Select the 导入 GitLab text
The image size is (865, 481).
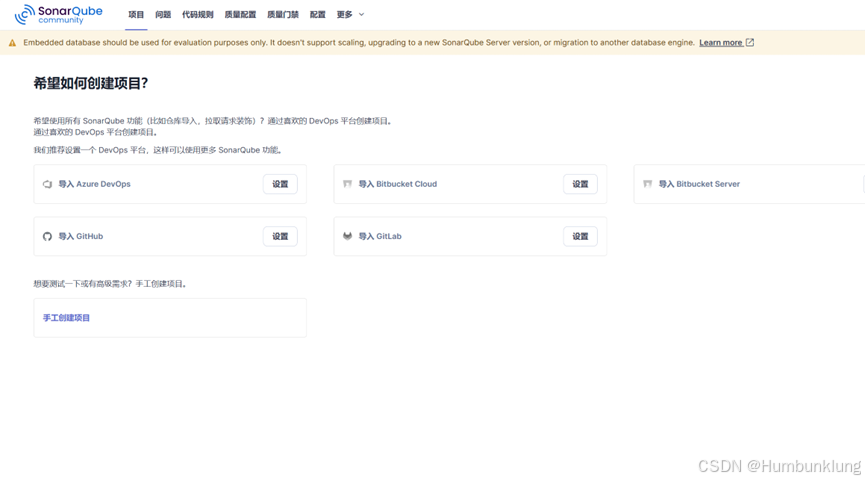[380, 237]
